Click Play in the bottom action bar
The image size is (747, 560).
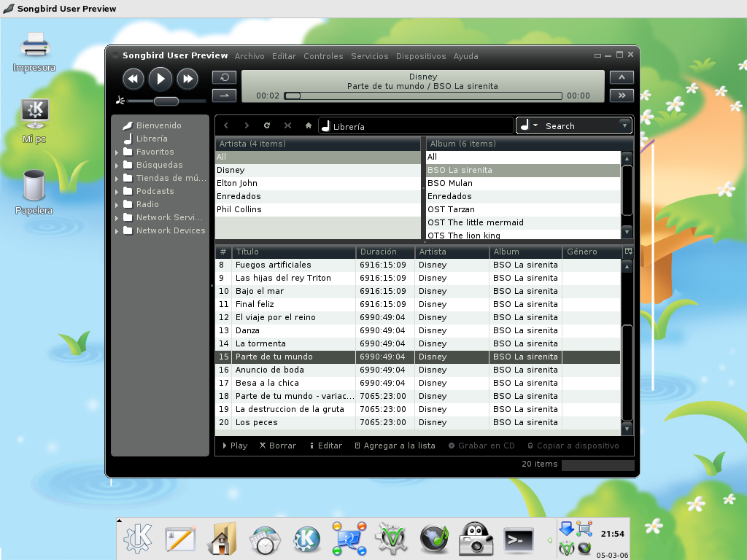[235, 446]
